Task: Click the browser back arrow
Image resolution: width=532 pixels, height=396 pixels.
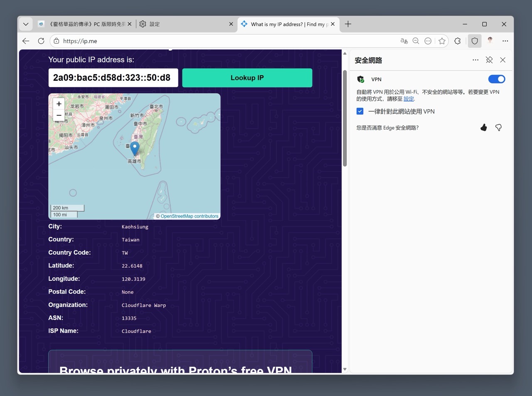Action: (26, 41)
